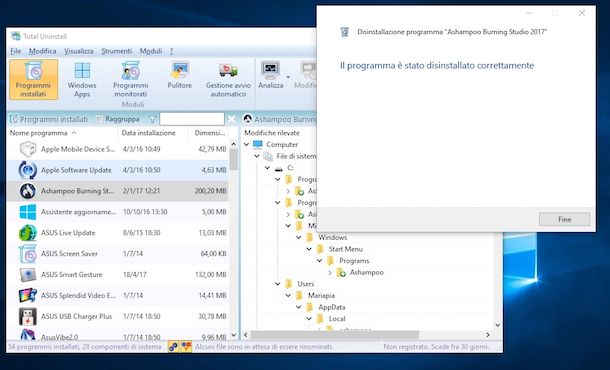Open the ? help menu
The height and width of the screenshot is (370, 610).
tap(171, 51)
